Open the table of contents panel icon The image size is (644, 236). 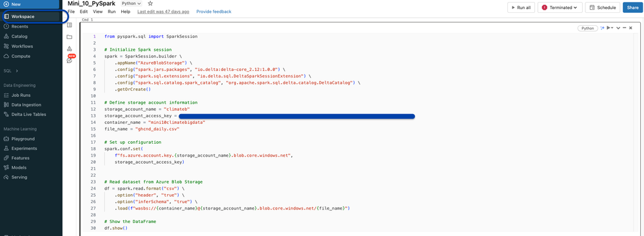(70, 25)
